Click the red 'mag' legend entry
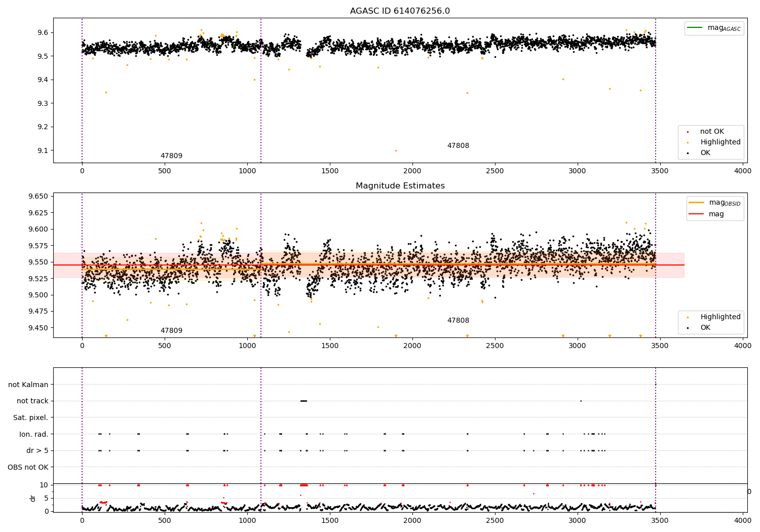The width and height of the screenshot is (760, 532). [716, 214]
